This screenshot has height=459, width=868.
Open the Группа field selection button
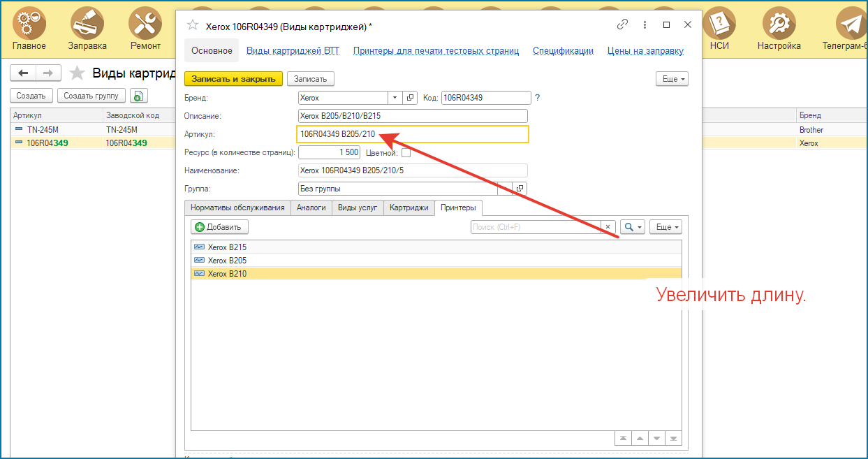505,189
